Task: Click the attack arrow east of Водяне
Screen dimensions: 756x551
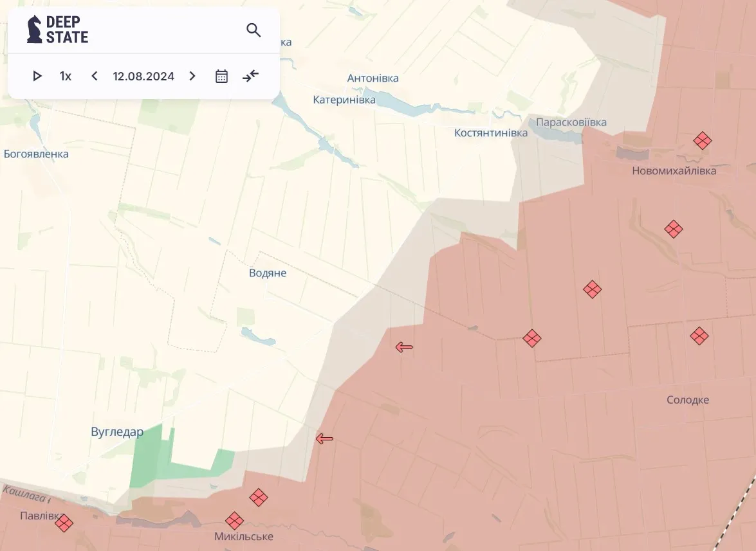Action: coord(404,347)
